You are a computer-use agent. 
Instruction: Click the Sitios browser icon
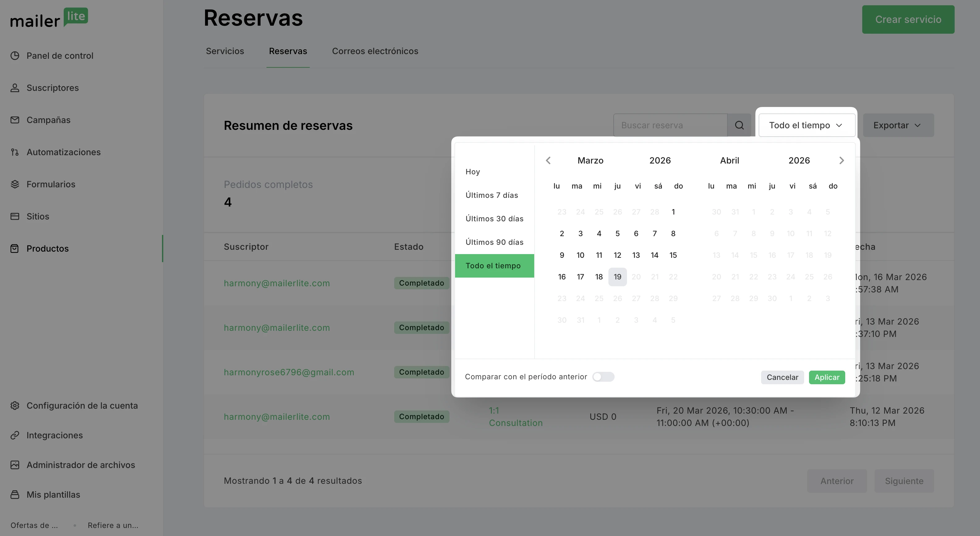15,216
